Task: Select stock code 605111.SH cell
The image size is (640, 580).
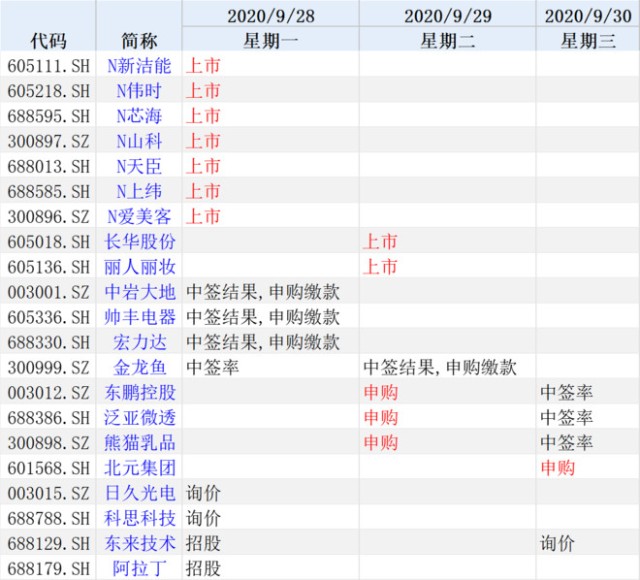Action: click(48, 65)
